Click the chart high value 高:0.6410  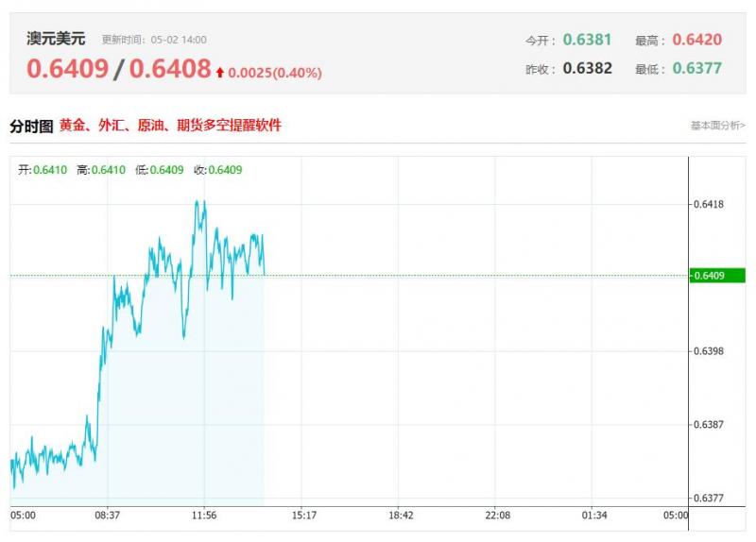101,170
